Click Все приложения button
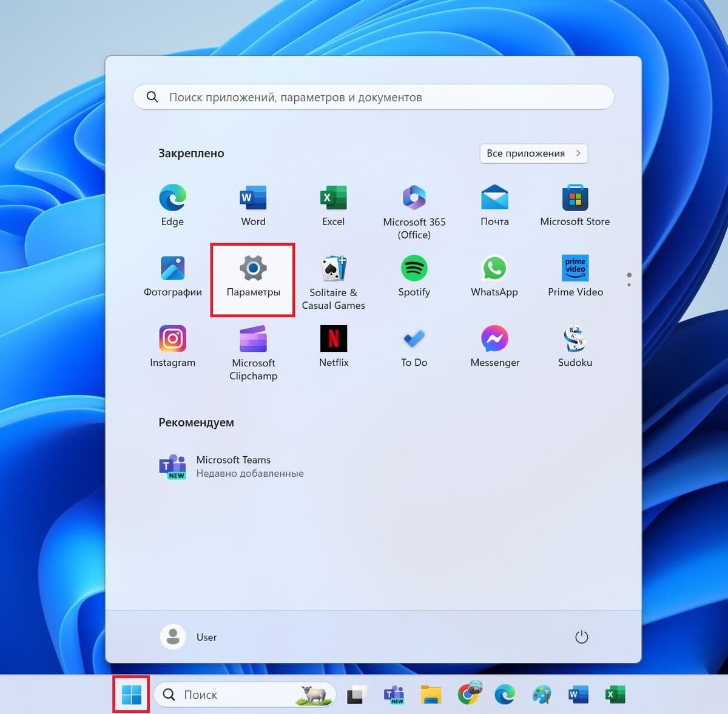This screenshot has width=728, height=714. pyautogui.click(x=534, y=153)
